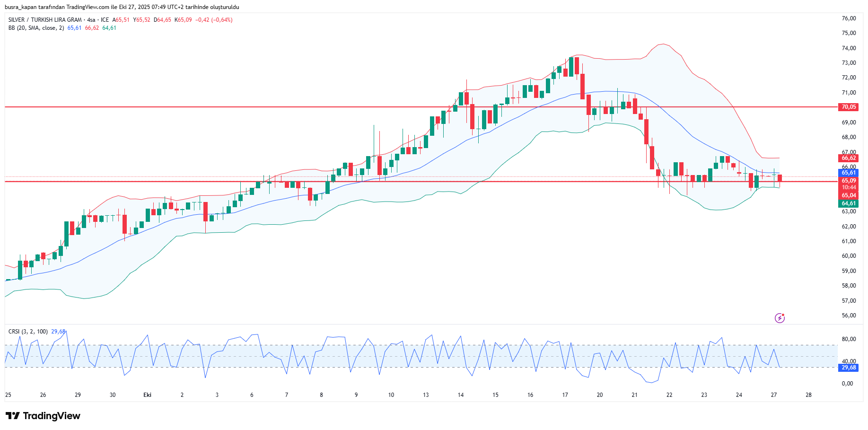Image resolution: width=868 pixels, height=430 pixels.
Task: Click date 27 on the time axis
Action: pos(773,395)
